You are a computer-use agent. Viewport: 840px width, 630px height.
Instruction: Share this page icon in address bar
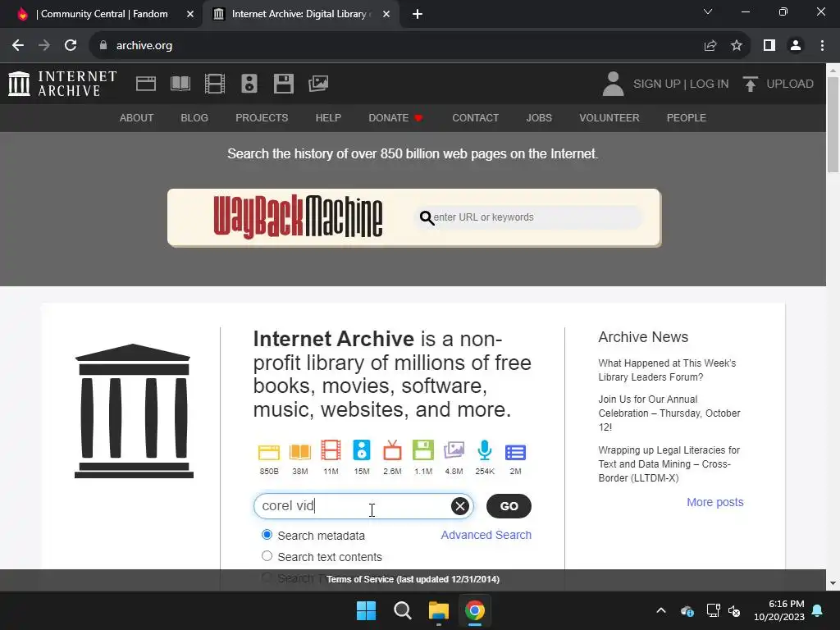[x=710, y=46]
